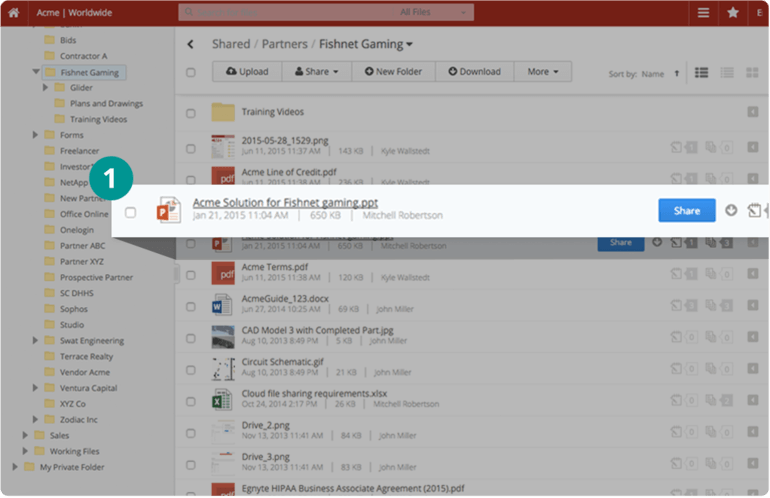Tick checkbox for Drive_2.png

point(191,433)
